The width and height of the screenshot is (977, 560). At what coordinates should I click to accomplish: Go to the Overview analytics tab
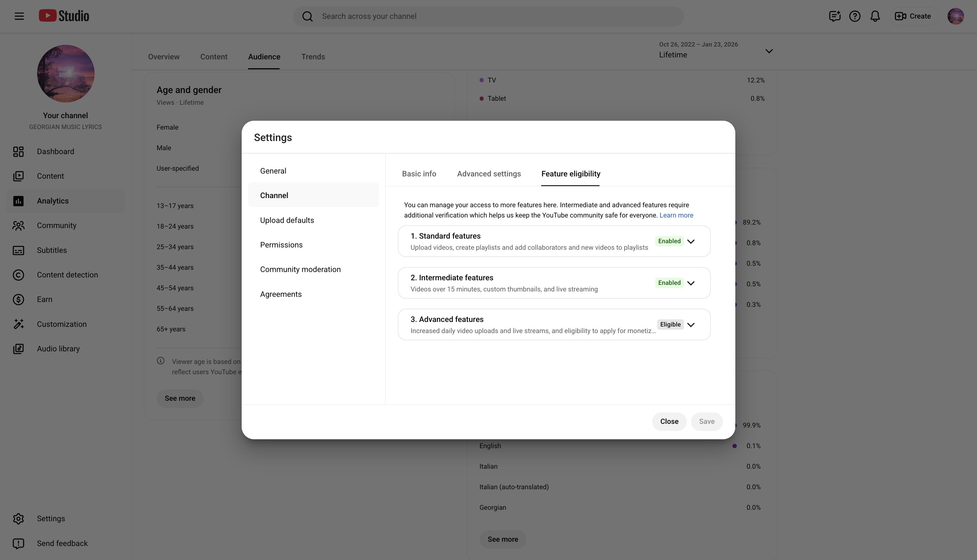coord(164,57)
